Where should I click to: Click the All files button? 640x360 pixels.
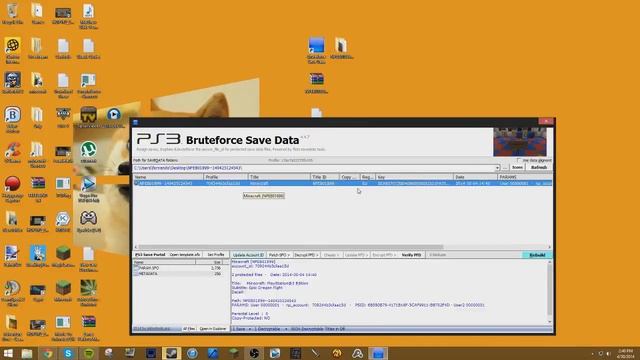[x=189, y=329]
